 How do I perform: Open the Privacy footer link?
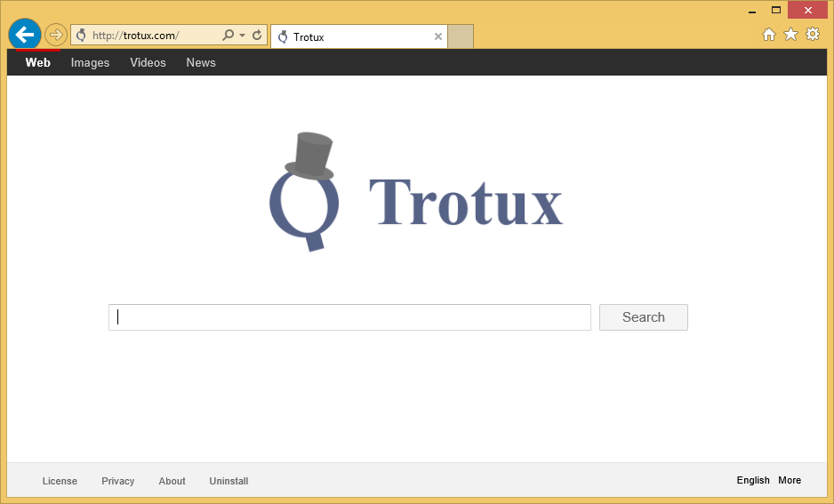pos(117,481)
